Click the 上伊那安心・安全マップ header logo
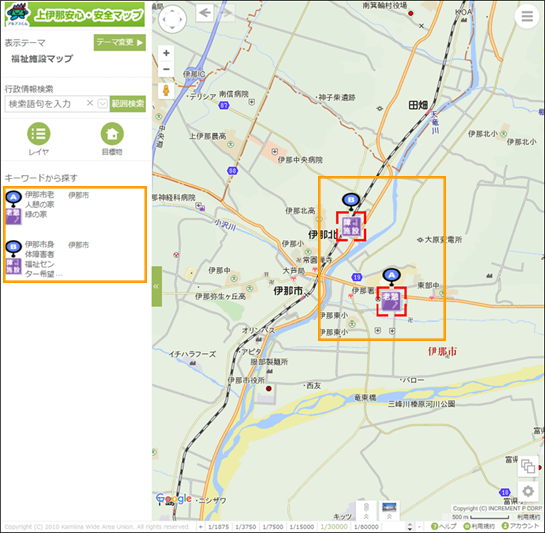The image size is (545, 533). pos(75,15)
